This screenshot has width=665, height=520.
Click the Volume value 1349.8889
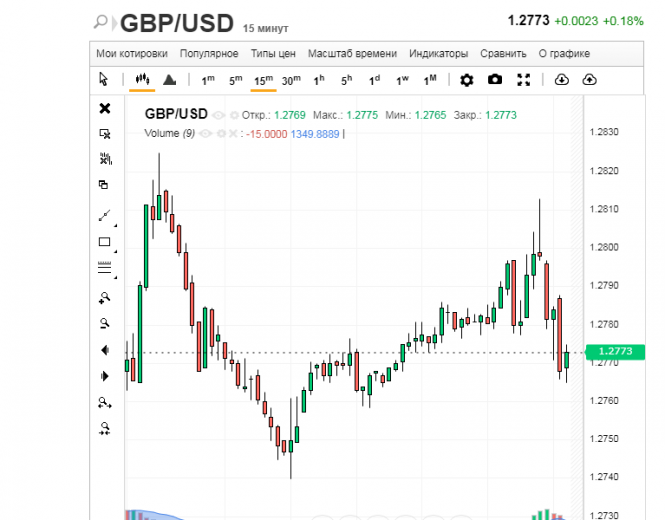(x=315, y=134)
